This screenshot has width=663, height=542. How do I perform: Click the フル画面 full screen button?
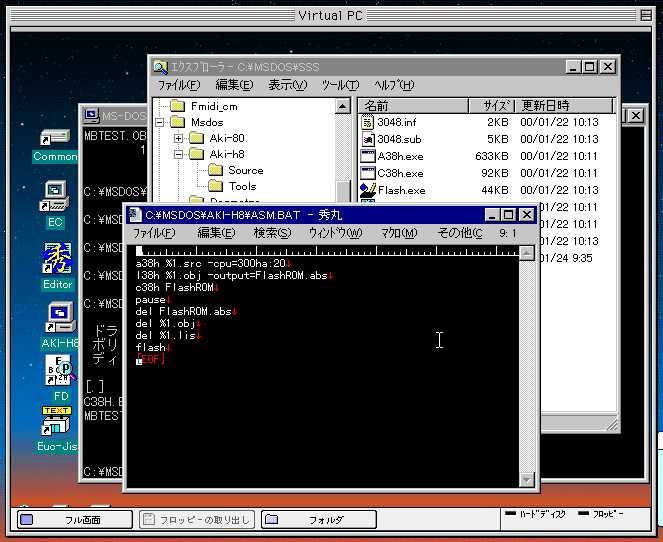[x=74, y=520]
